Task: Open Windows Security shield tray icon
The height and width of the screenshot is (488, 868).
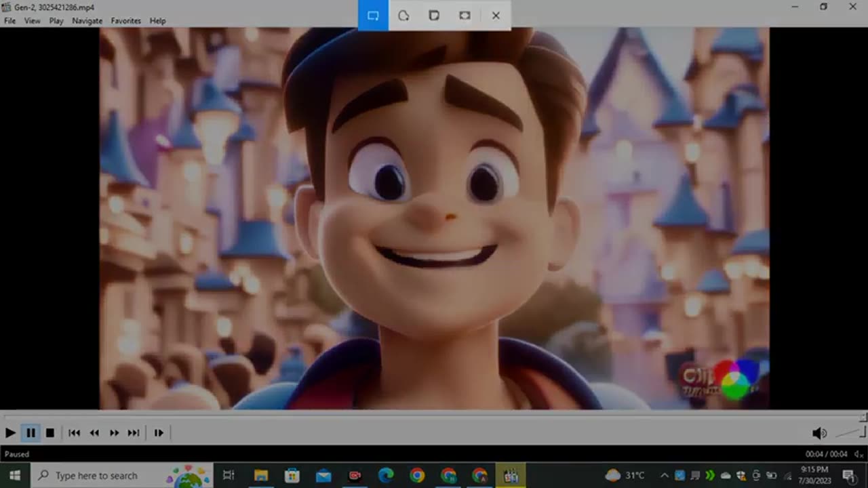Action: 741,475
